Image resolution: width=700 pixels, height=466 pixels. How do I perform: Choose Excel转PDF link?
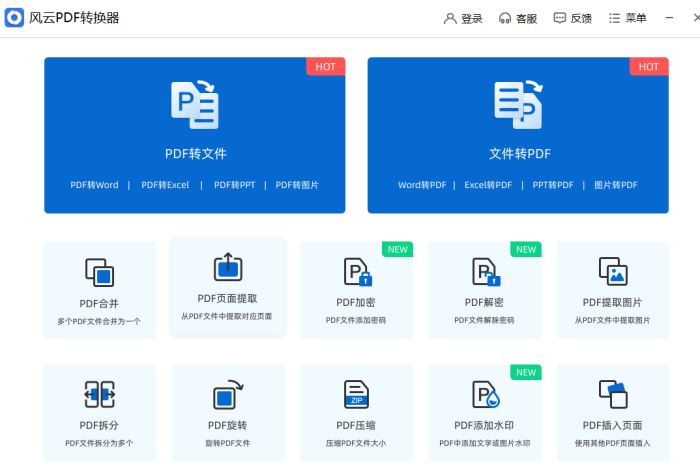[488, 185]
